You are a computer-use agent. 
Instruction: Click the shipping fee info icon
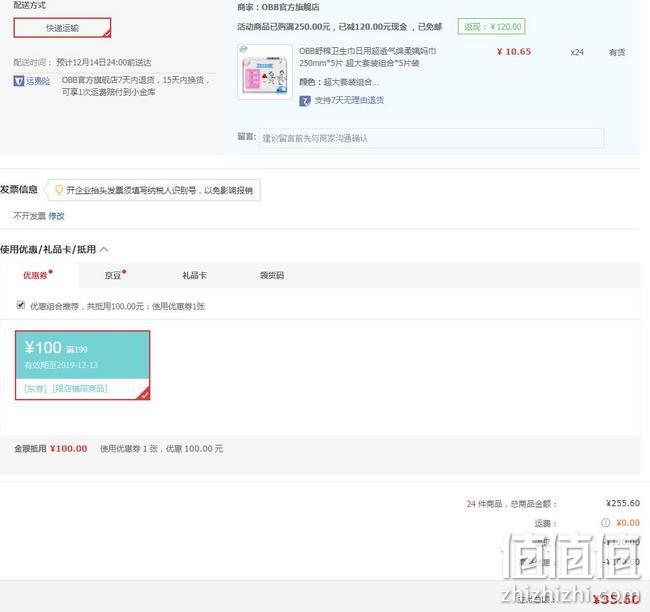605,522
